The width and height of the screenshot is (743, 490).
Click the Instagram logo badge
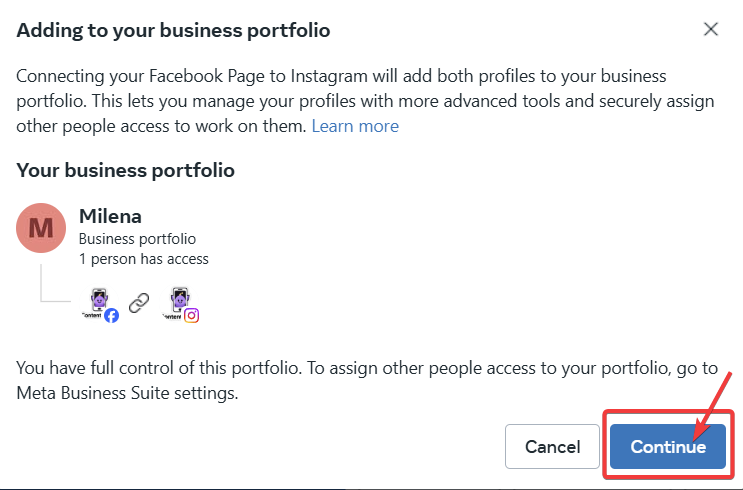tap(192, 315)
